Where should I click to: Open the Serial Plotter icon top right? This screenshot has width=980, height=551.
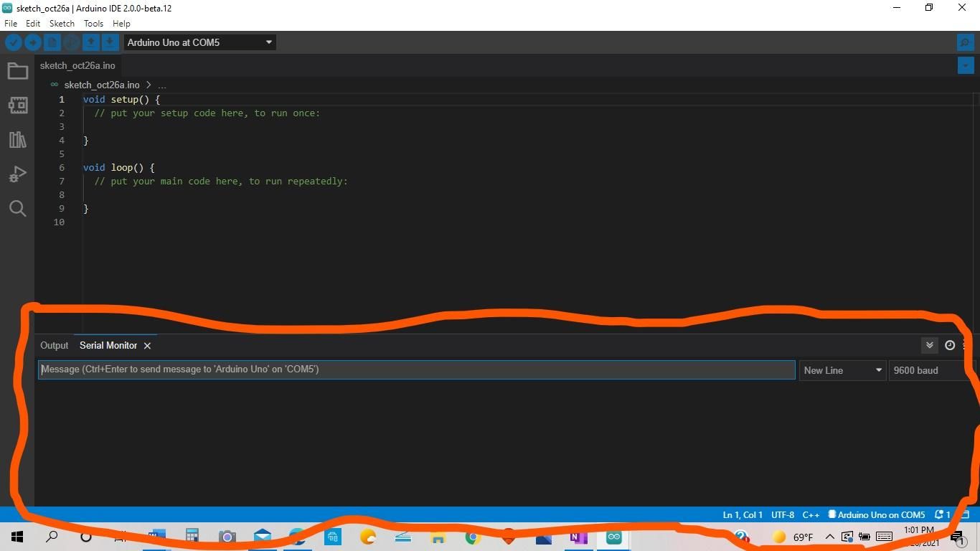965,42
